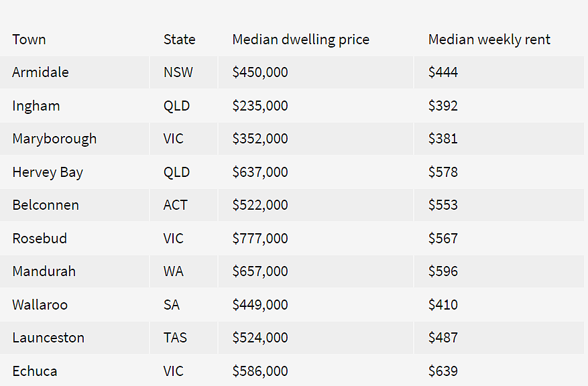Click the Belconnen town cell
The width and height of the screenshot is (588, 386).
point(45,205)
